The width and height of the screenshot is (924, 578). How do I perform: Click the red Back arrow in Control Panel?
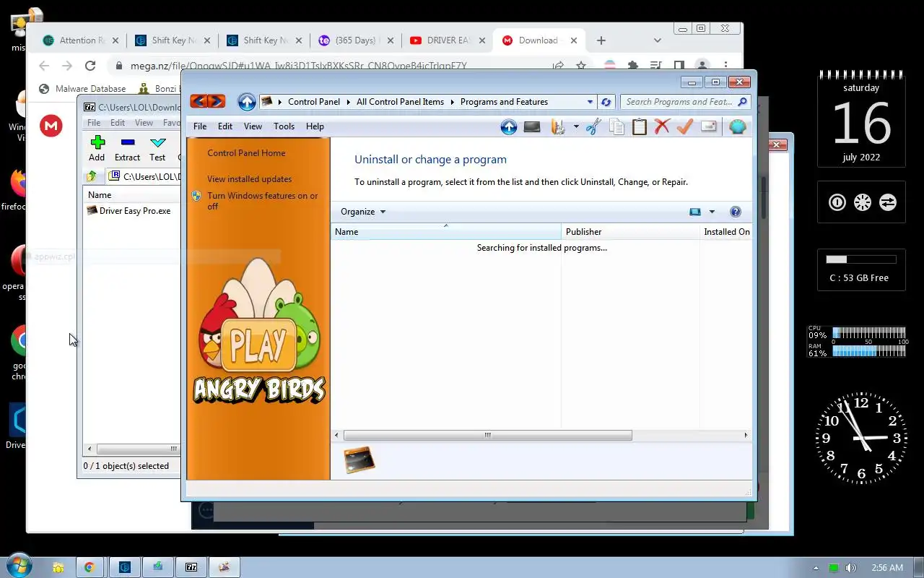pos(199,101)
